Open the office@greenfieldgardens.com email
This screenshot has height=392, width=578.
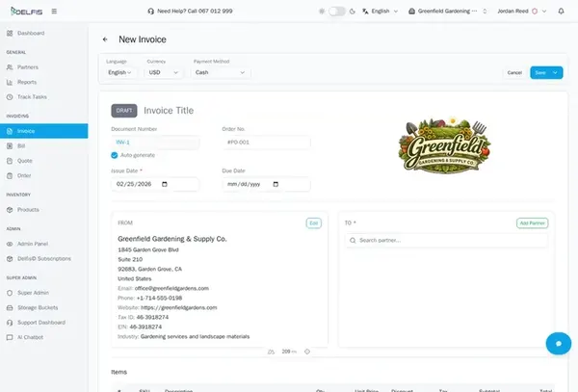[171, 288]
